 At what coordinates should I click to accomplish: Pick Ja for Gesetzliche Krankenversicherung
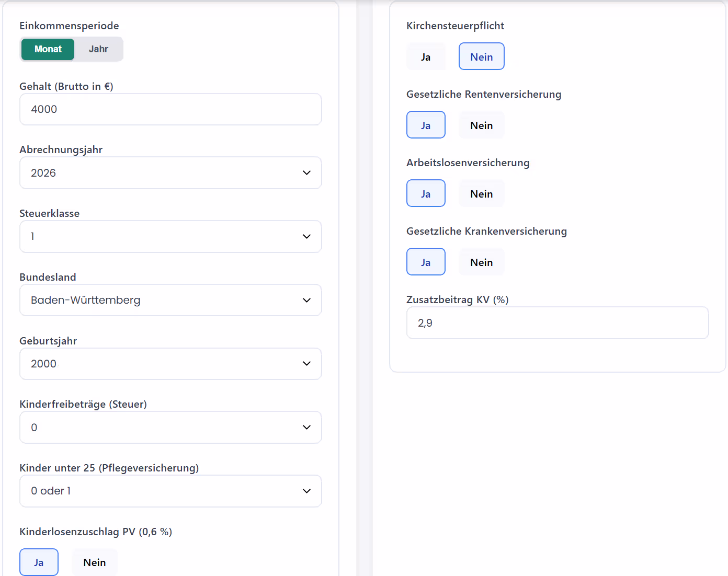pyautogui.click(x=426, y=262)
